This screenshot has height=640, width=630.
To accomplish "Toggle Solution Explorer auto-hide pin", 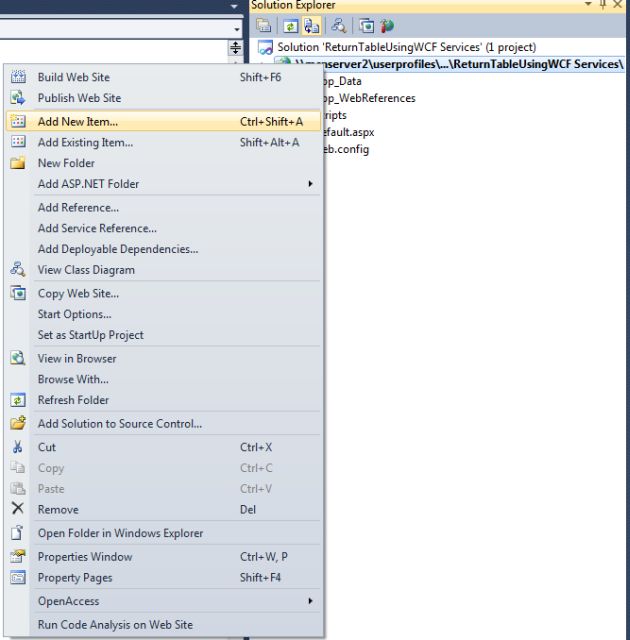I will [x=603, y=4].
